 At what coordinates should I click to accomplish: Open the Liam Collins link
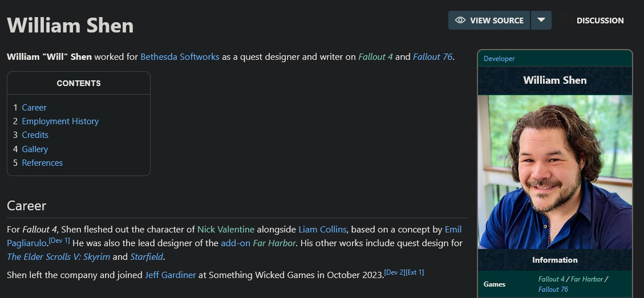pos(322,230)
